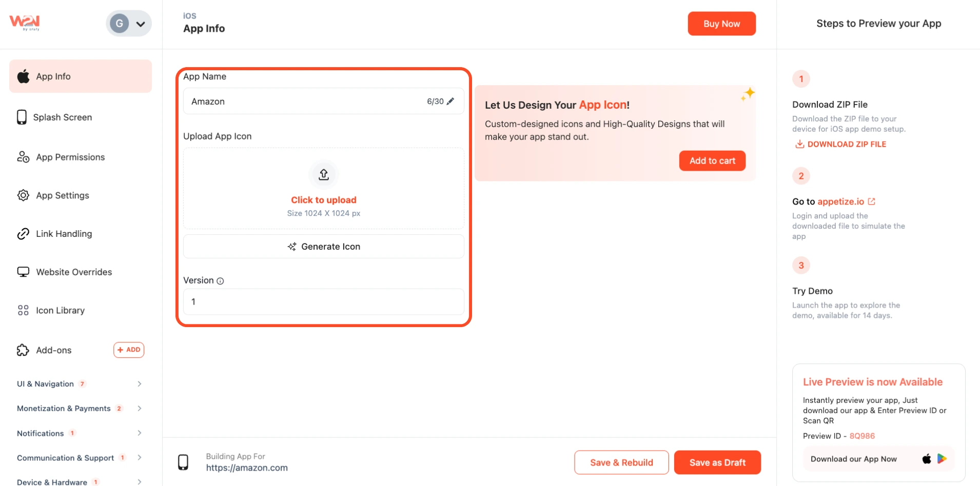Expand the UI & Navigation section
This screenshot has height=486, width=980.
point(80,384)
